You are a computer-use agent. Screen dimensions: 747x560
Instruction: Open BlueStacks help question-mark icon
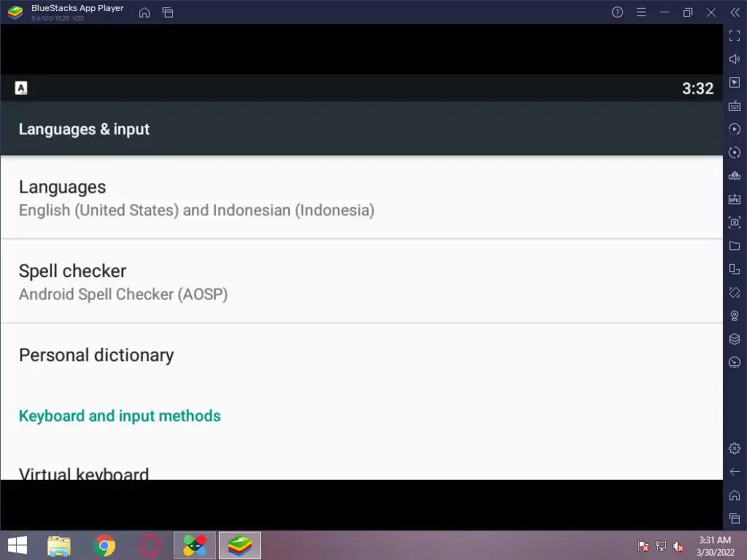(x=617, y=12)
